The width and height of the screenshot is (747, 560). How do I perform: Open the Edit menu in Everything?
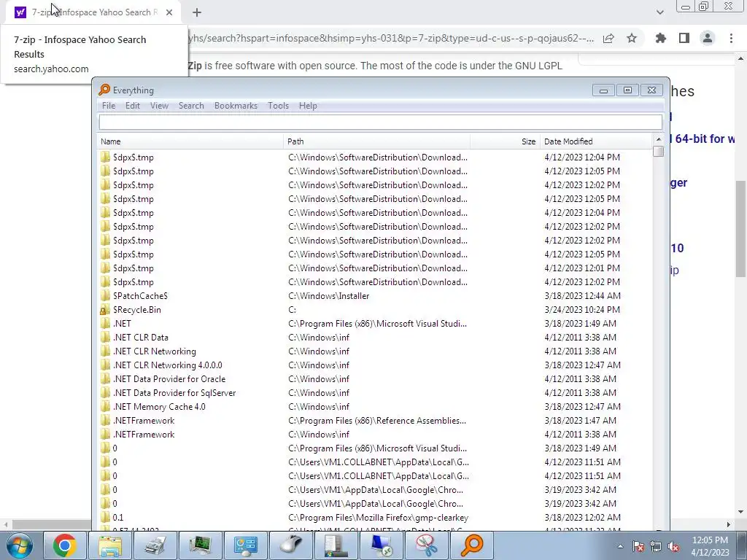pyautogui.click(x=133, y=106)
